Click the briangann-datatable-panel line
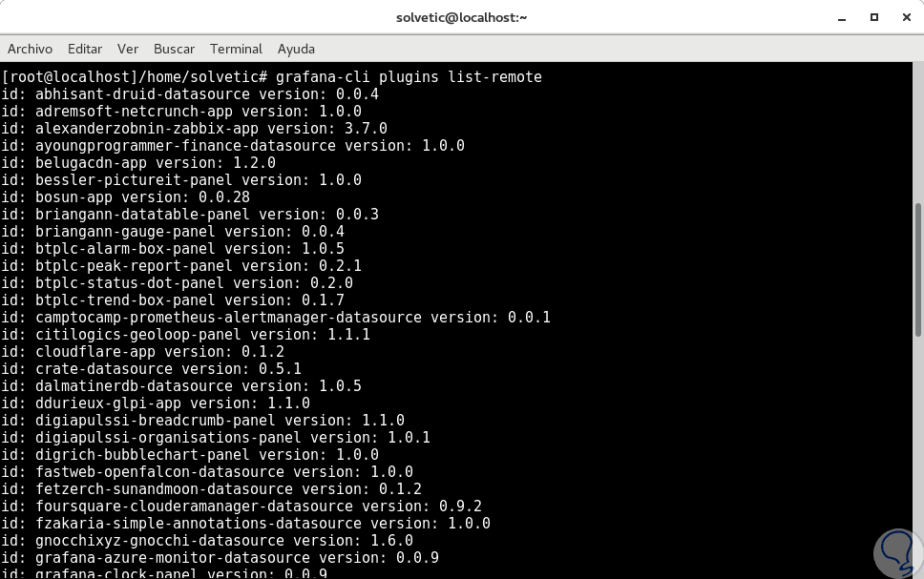Image resolution: width=924 pixels, height=579 pixels. point(190,215)
